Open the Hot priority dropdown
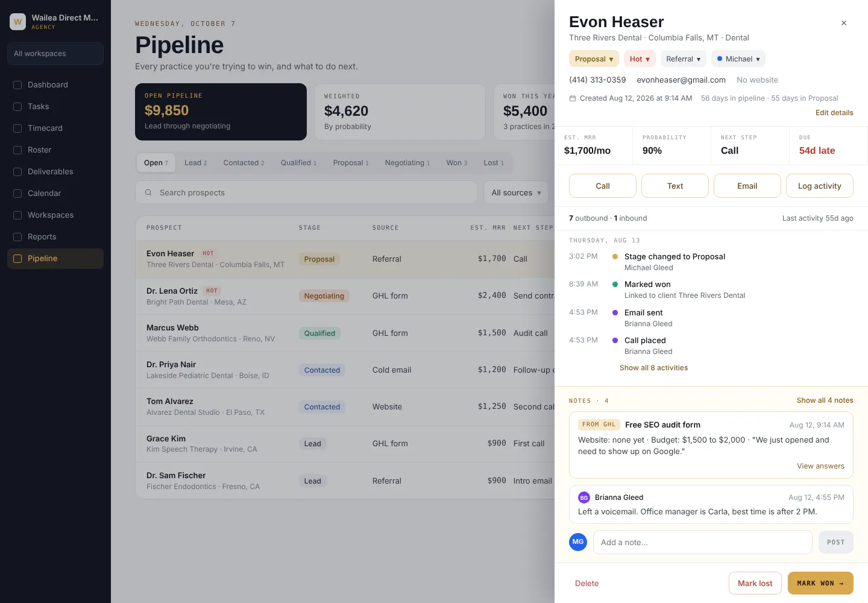 pos(640,58)
